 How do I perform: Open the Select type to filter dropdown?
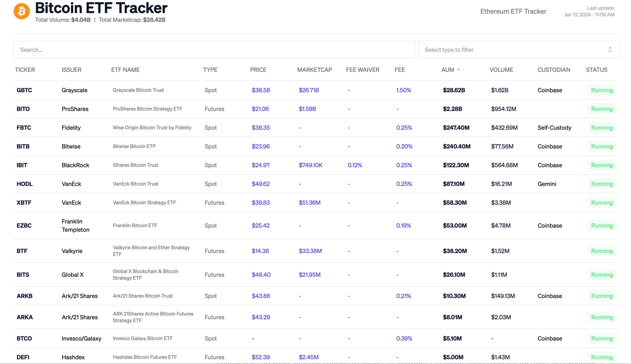[x=519, y=49]
